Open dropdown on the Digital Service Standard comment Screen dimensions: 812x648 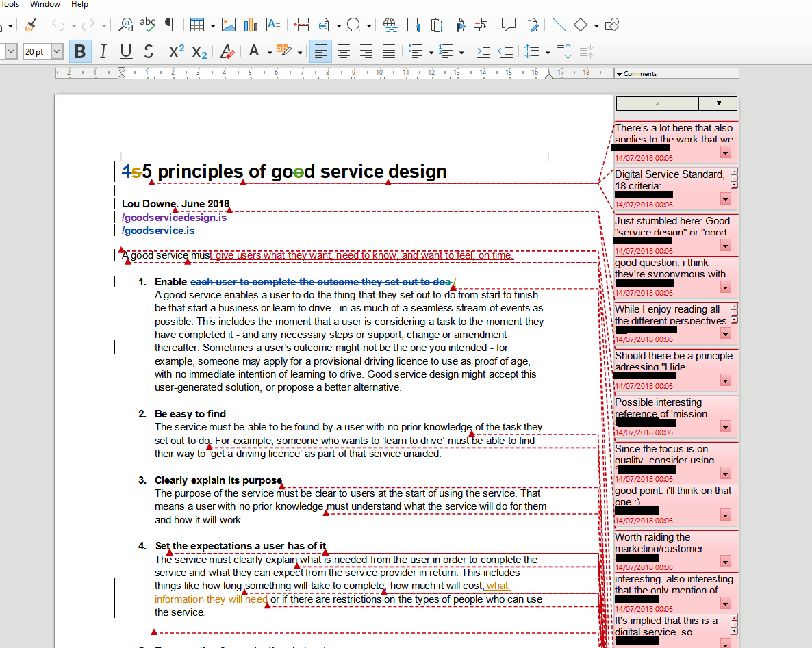click(x=726, y=198)
